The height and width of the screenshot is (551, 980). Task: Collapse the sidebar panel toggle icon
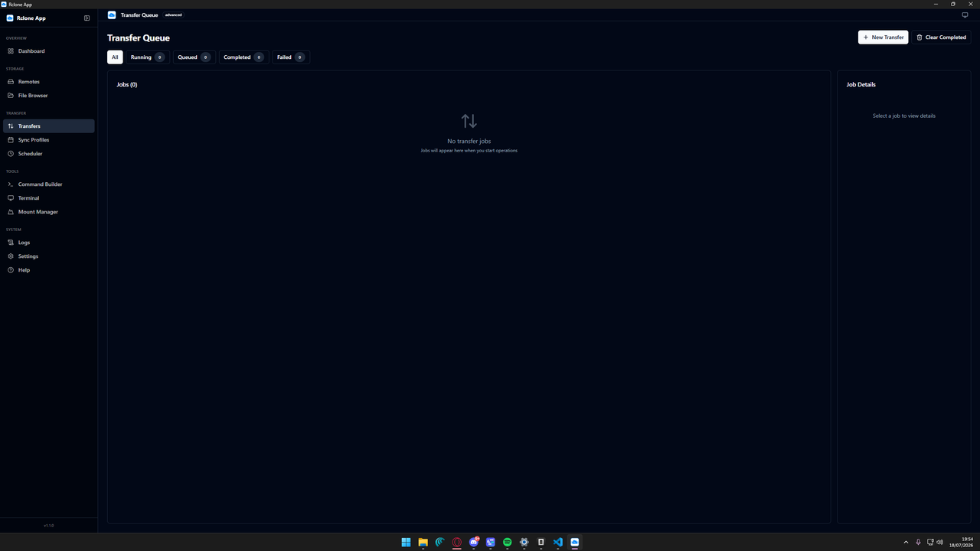point(87,18)
